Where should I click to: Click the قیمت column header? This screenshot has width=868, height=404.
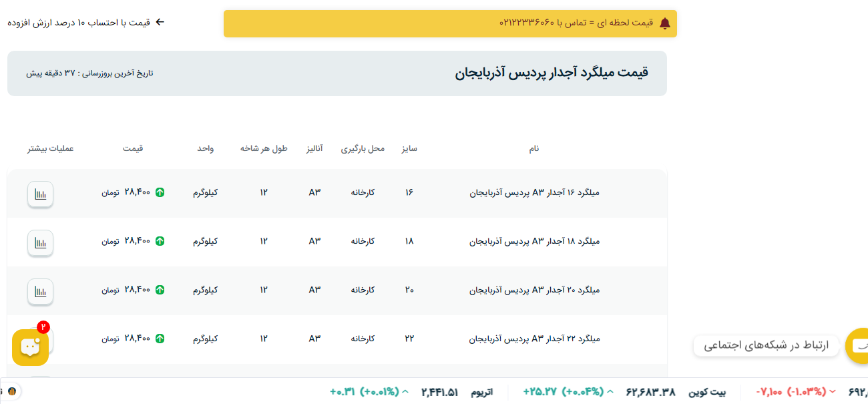[x=132, y=148]
